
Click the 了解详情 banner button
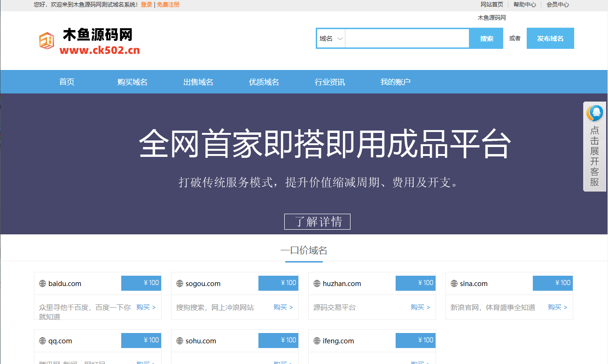tap(317, 222)
